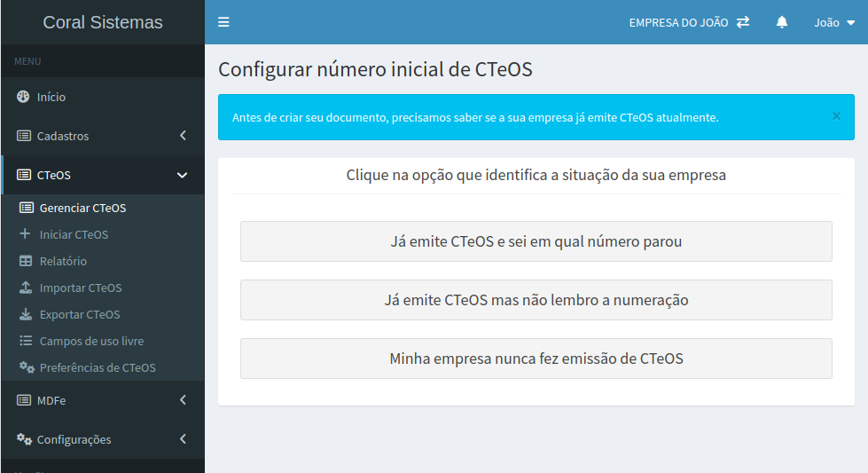The width and height of the screenshot is (868, 473).
Task: Expand the Cadastros menu chevron
Action: point(183,136)
